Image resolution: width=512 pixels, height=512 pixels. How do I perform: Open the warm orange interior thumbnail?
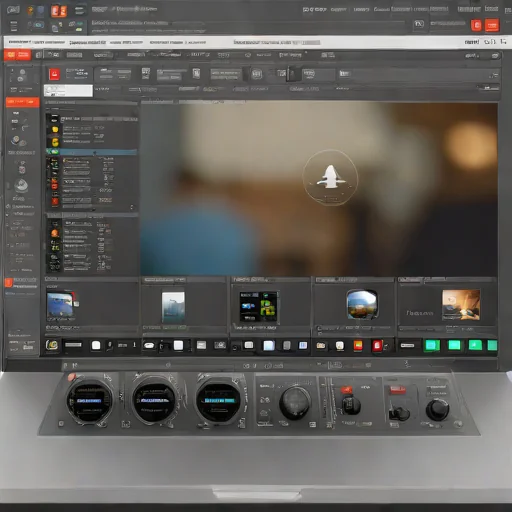tap(461, 305)
